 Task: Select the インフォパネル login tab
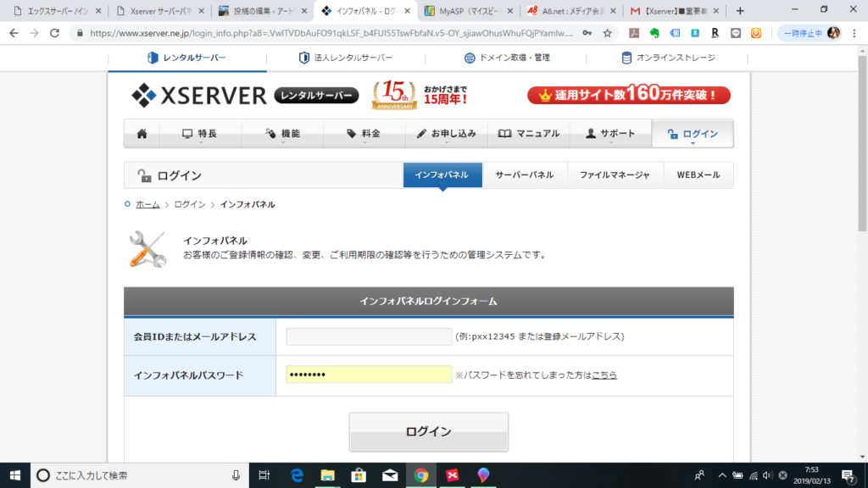[x=442, y=175]
